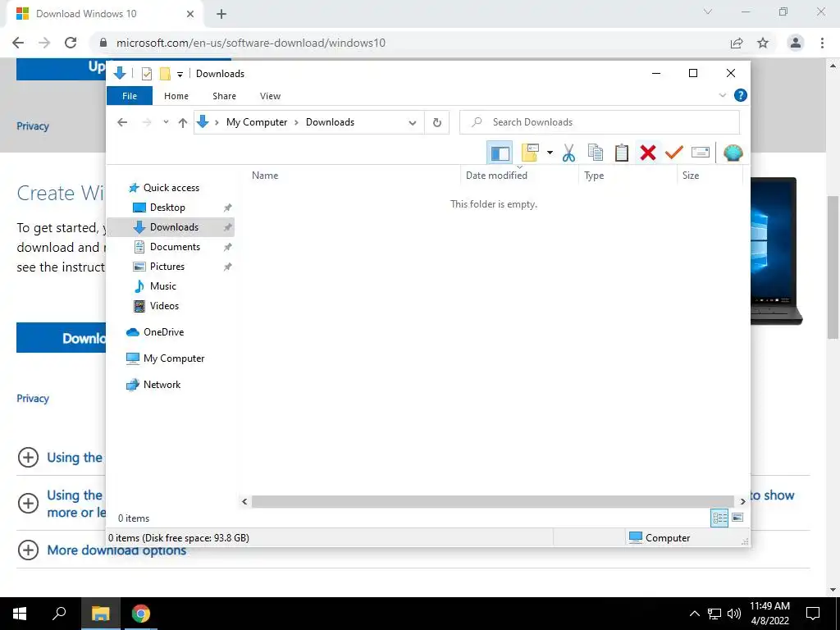
Task: Select Pictures in the navigation pane
Action: pyautogui.click(x=167, y=267)
